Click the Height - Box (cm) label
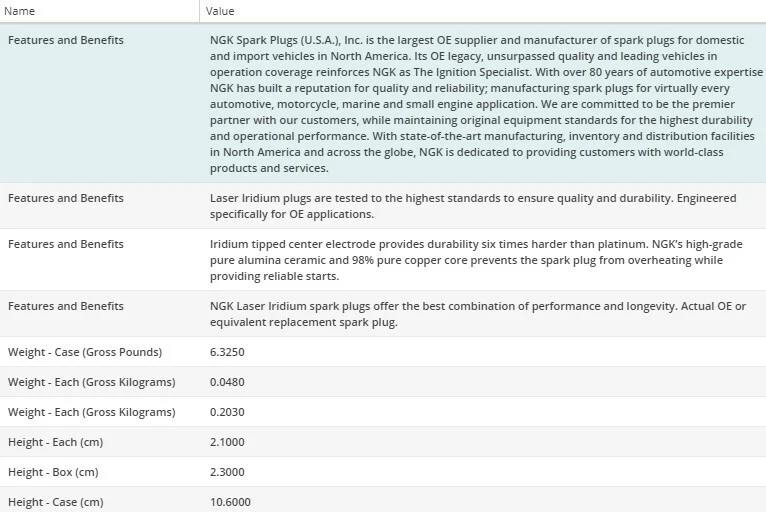Image resolution: width=766 pixels, height=512 pixels. pos(54,472)
